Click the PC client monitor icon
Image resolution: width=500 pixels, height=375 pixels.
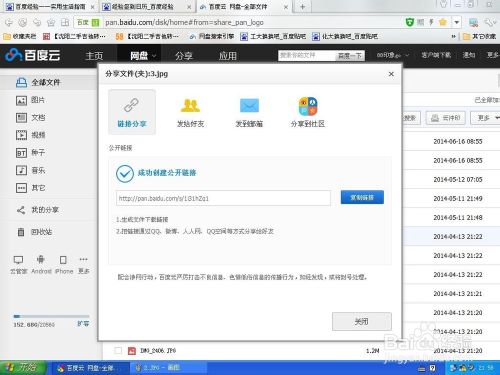[18, 260]
